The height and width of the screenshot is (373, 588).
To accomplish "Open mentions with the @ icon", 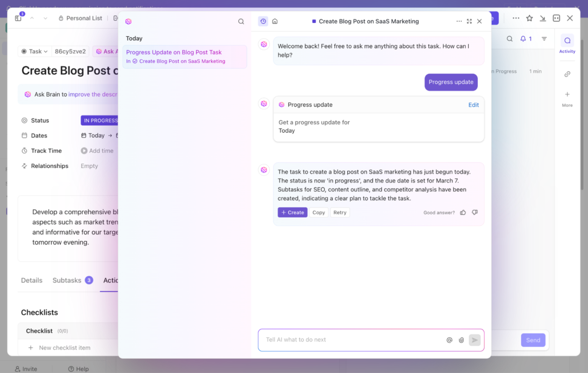I will point(449,340).
